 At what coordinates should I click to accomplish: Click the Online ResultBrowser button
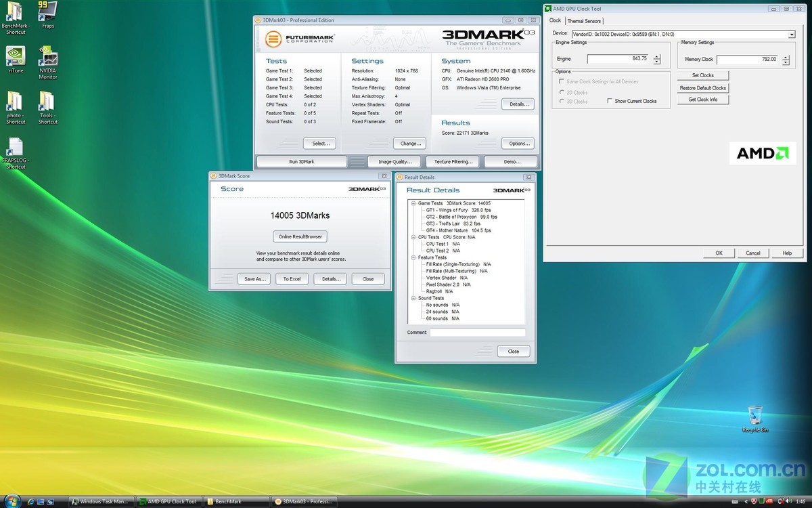tap(300, 236)
